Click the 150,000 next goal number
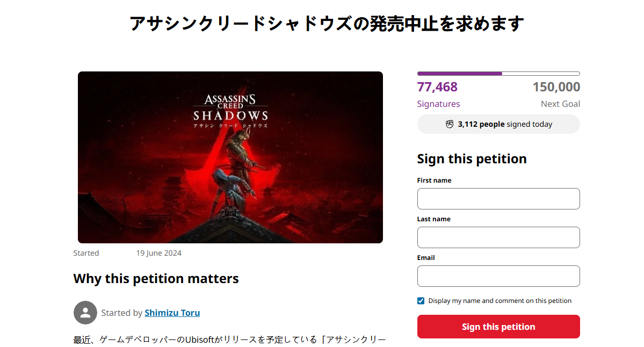 click(x=556, y=87)
